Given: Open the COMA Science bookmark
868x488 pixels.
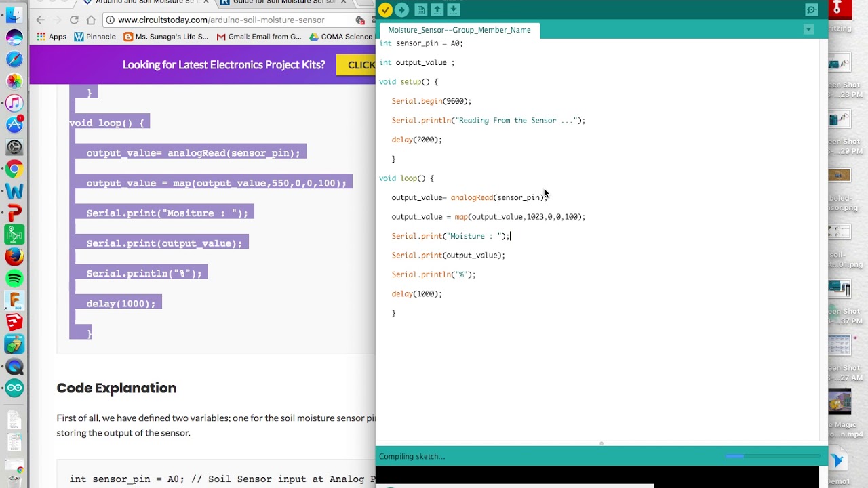Looking at the screenshot, I should pyautogui.click(x=341, y=37).
